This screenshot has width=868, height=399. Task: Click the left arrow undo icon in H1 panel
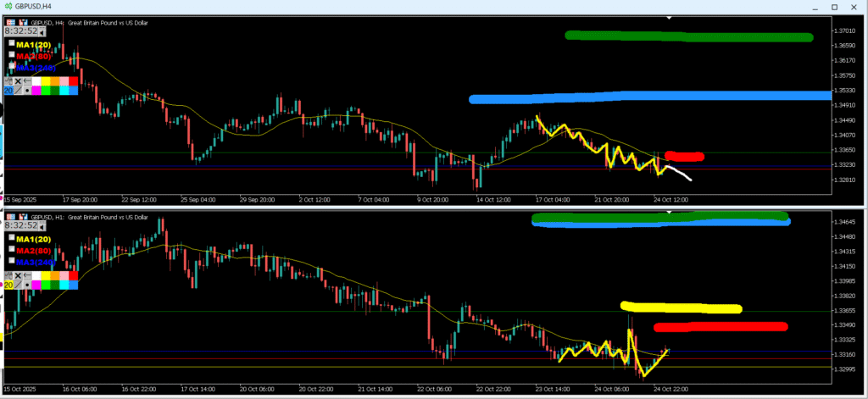coord(27,275)
